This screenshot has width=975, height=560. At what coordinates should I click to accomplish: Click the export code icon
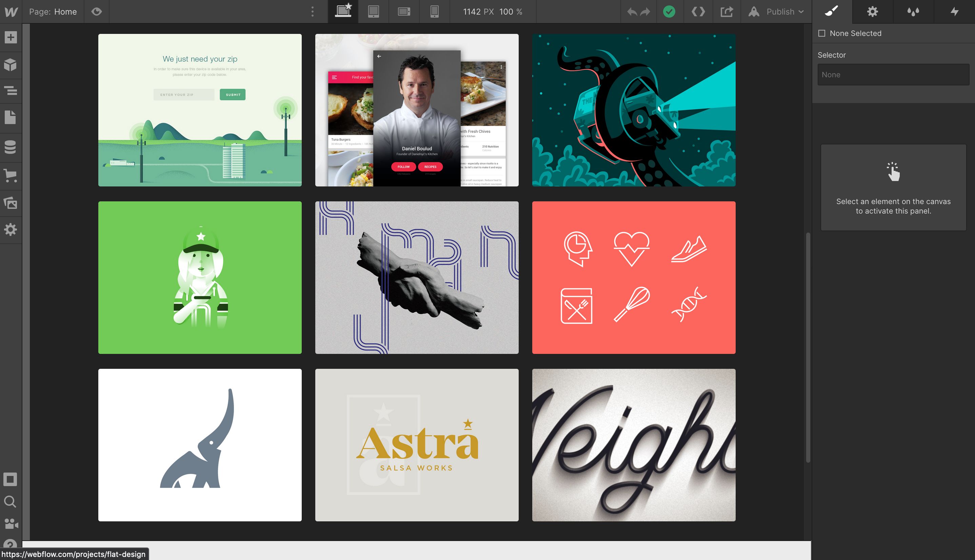tap(698, 12)
